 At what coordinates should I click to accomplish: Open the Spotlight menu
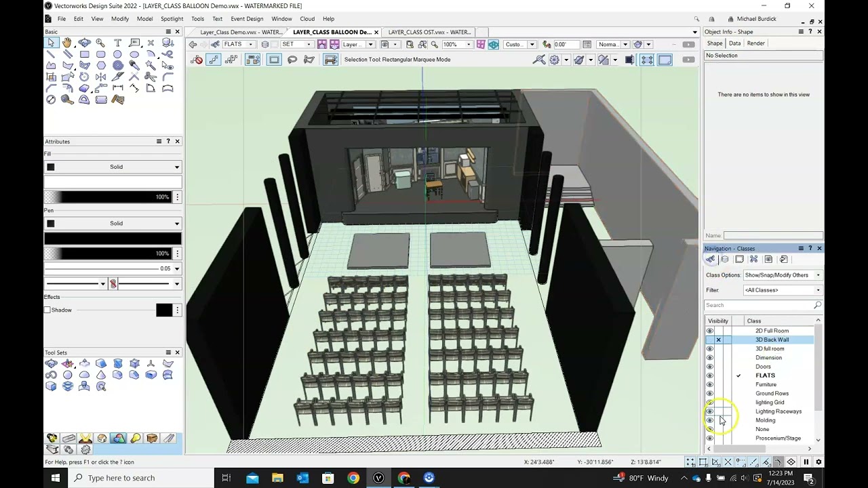pos(172,19)
